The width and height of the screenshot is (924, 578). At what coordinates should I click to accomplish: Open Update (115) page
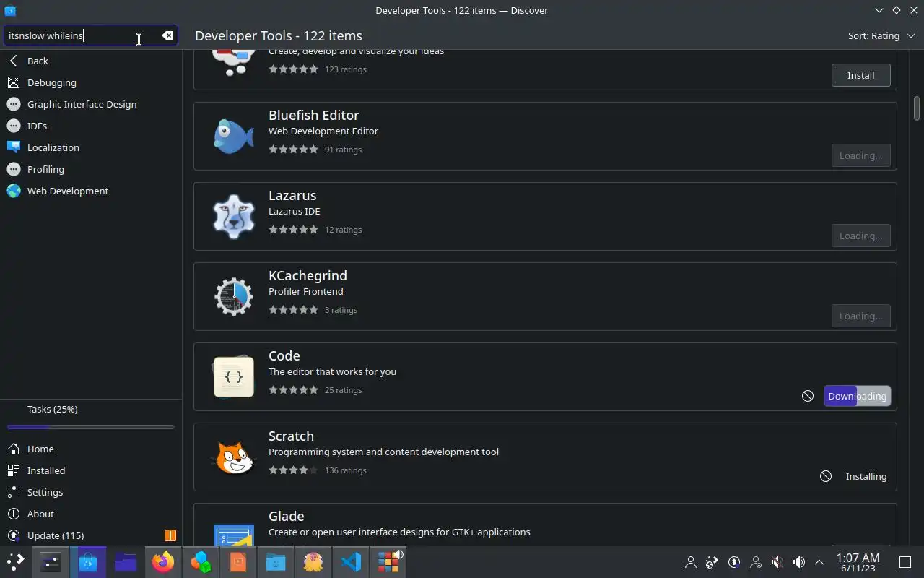91,535
